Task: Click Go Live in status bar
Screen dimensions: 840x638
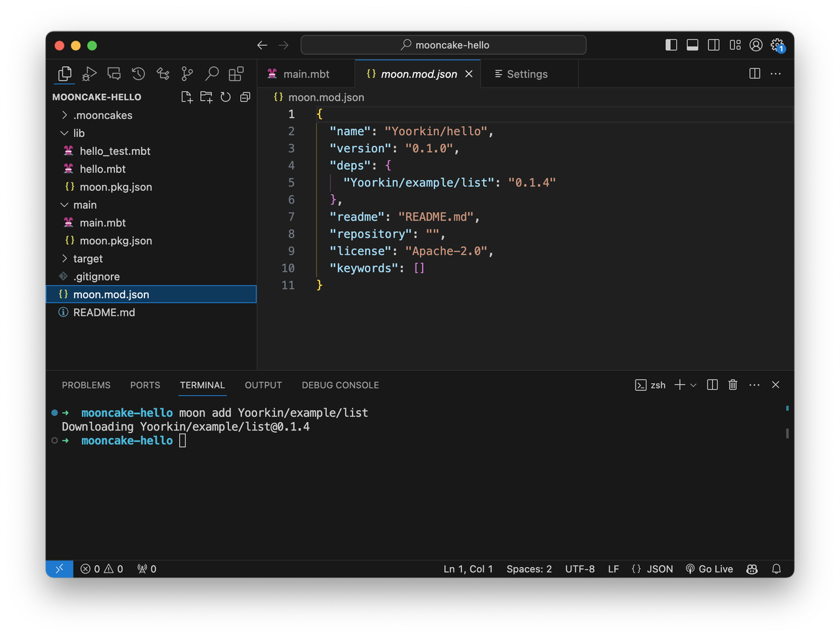Action: click(709, 569)
